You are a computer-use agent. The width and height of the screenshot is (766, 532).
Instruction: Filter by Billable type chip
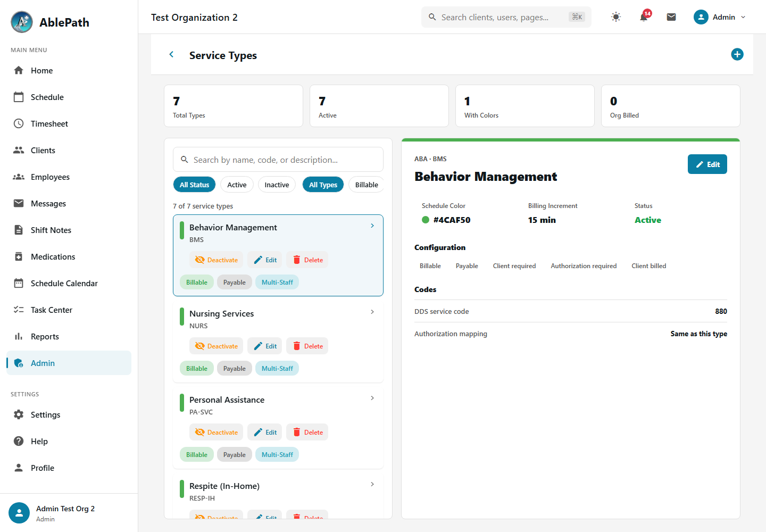[x=367, y=185]
